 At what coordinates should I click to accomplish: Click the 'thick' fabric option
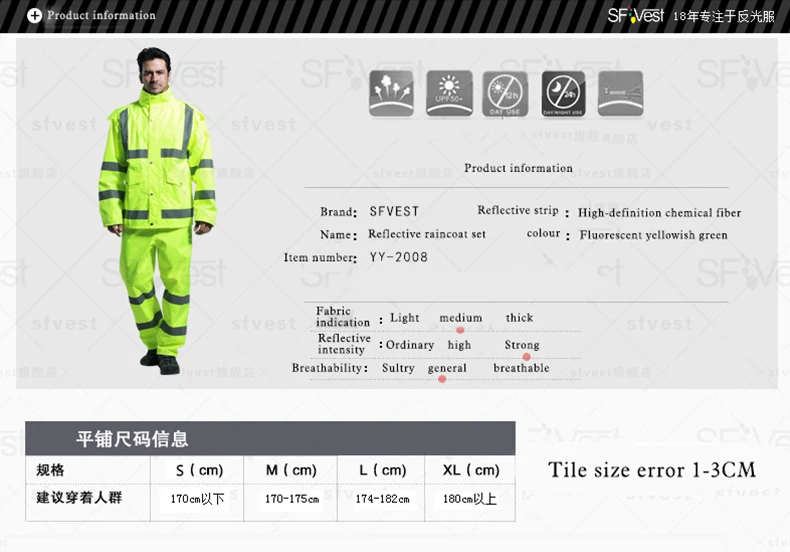coord(519,318)
